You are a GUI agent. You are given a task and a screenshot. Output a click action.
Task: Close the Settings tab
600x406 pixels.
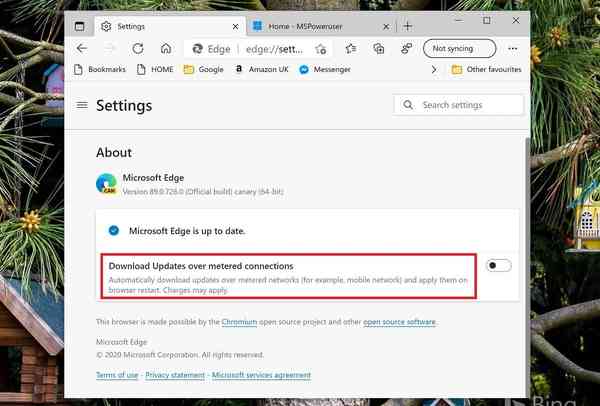click(x=235, y=26)
